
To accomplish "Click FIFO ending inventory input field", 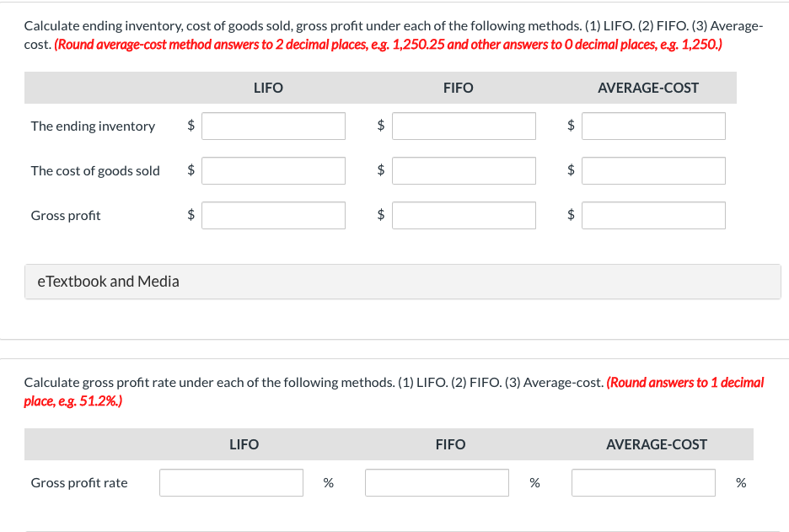I will (x=464, y=126).
